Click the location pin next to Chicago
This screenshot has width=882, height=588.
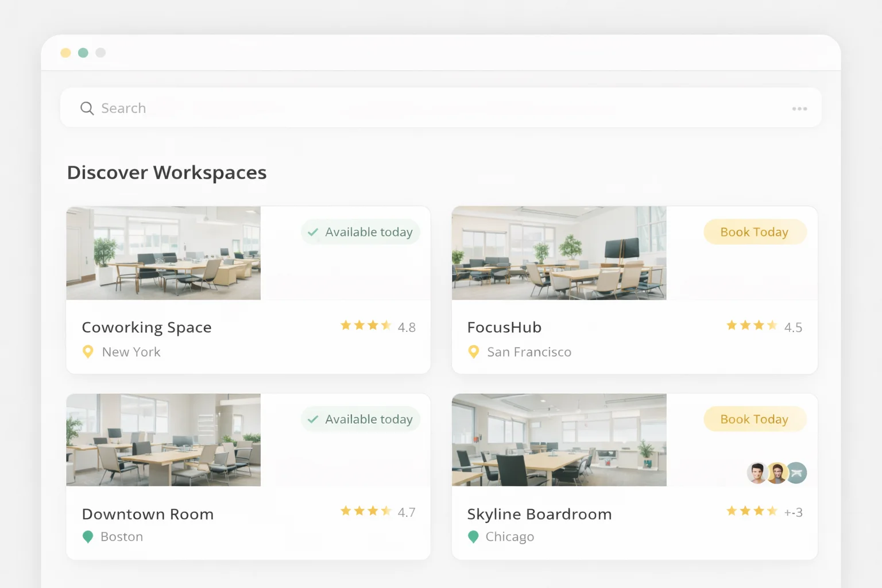point(473,537)
